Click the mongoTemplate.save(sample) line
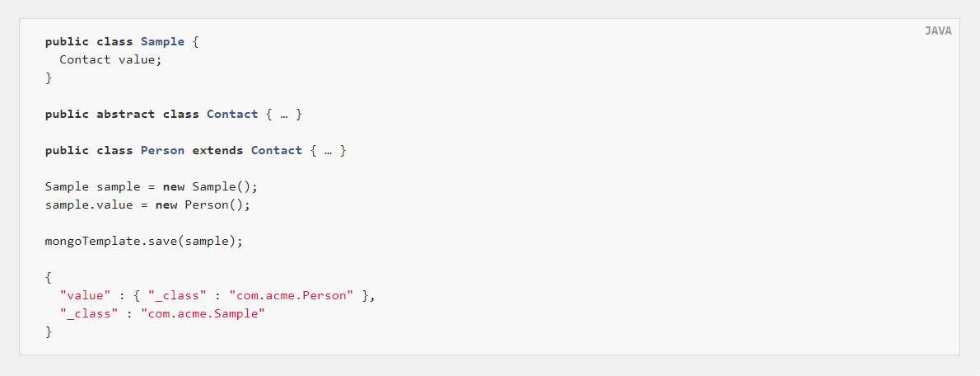 tap(144, 242)
